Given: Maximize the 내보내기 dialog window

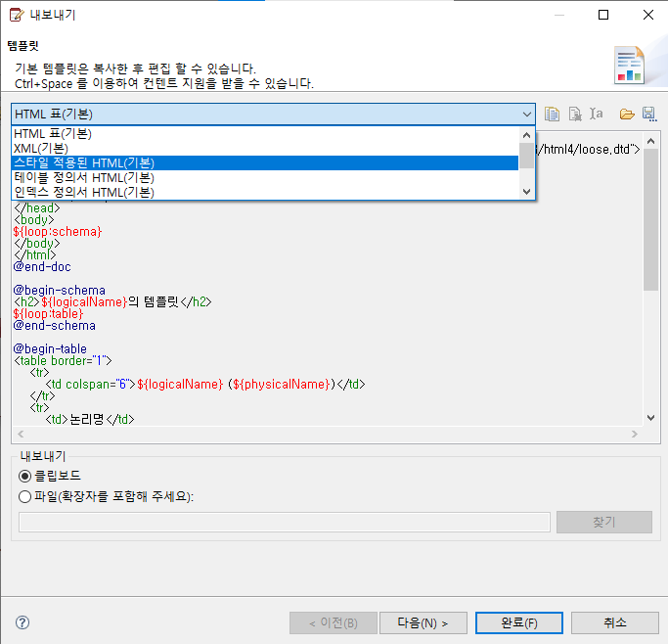Looking at the screenshot, I should point(603,15).
